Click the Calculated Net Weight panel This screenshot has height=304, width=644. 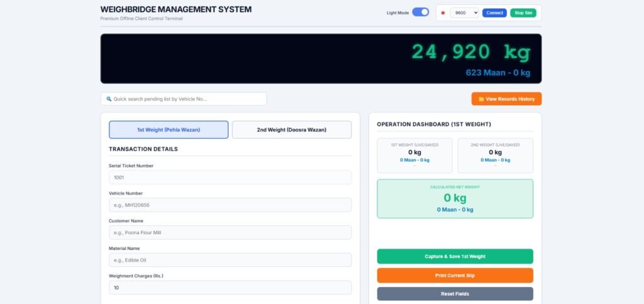tap(455, 199)
